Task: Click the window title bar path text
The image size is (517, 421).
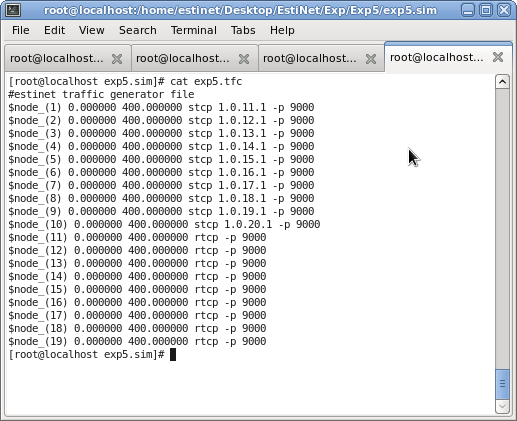Action: tap(240, 10)
